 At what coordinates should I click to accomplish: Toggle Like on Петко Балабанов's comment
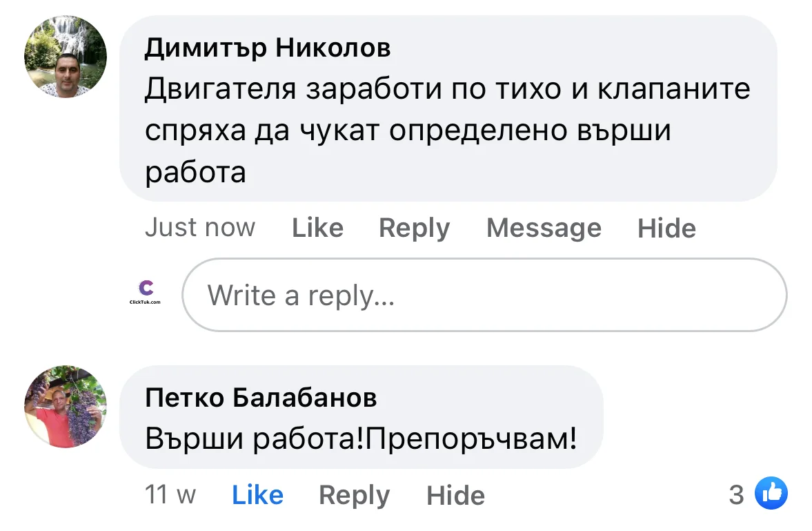coord(257,495)
